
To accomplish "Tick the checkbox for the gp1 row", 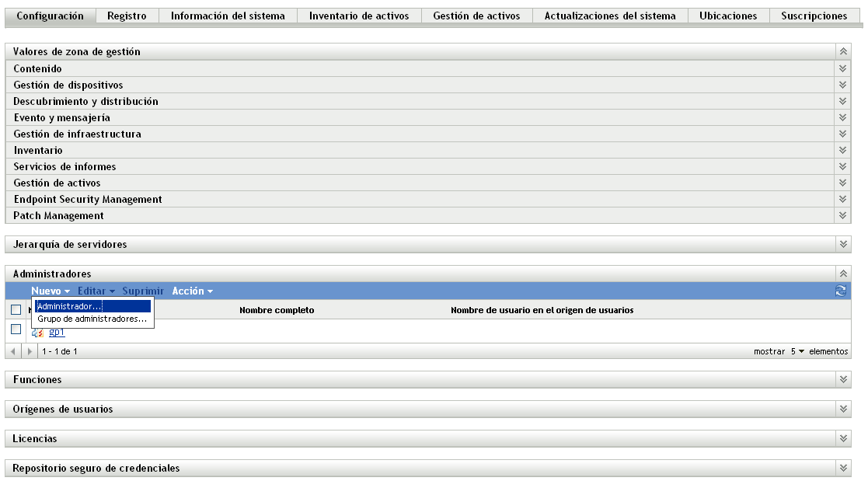I will (16, 329).
